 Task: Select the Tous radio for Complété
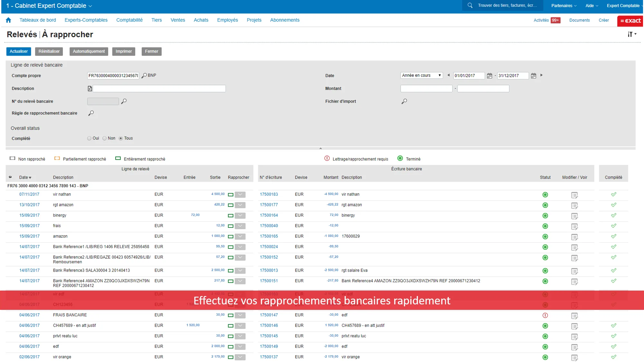[x=121, y=138]
